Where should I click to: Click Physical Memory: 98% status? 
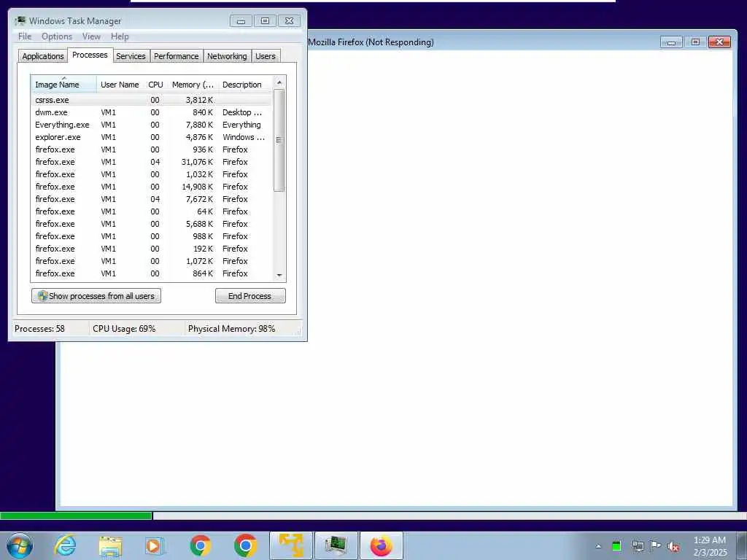pos(231,329)
